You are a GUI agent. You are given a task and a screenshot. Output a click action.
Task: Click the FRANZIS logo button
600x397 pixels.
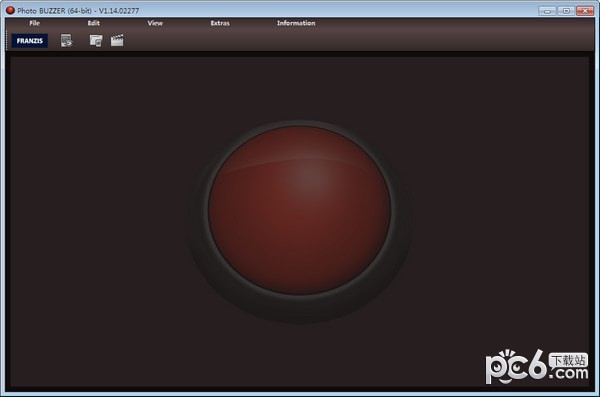click(x=30, y=41)
